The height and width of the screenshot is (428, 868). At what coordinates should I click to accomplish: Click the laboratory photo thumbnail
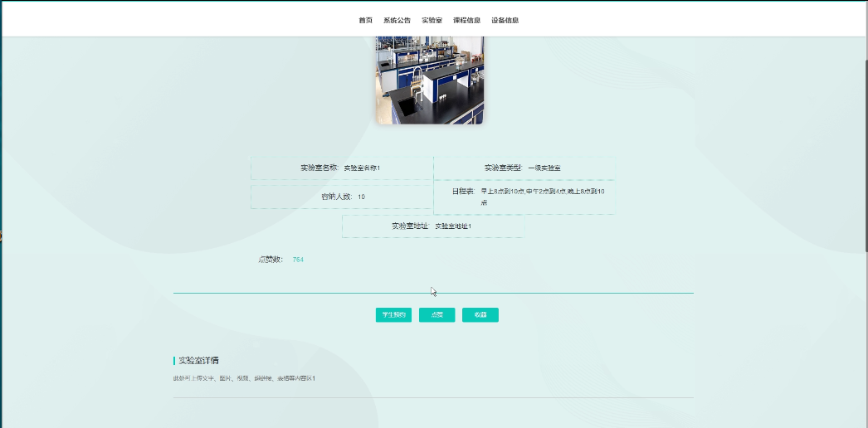[x=430, y=80]
